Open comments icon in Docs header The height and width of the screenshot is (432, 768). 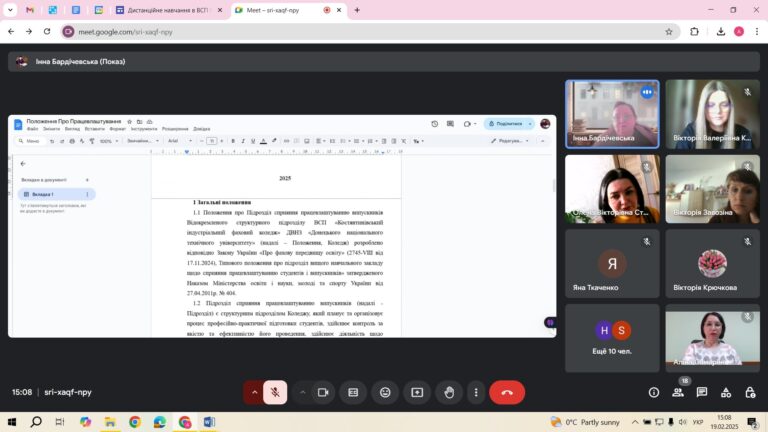pos(450,124)
